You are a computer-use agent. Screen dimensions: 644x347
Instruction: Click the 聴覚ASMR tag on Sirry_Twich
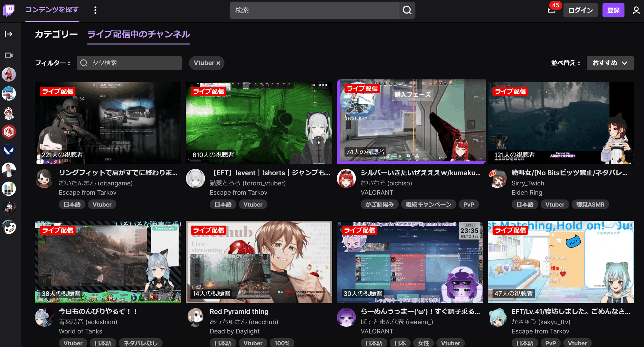pos(590,204)
